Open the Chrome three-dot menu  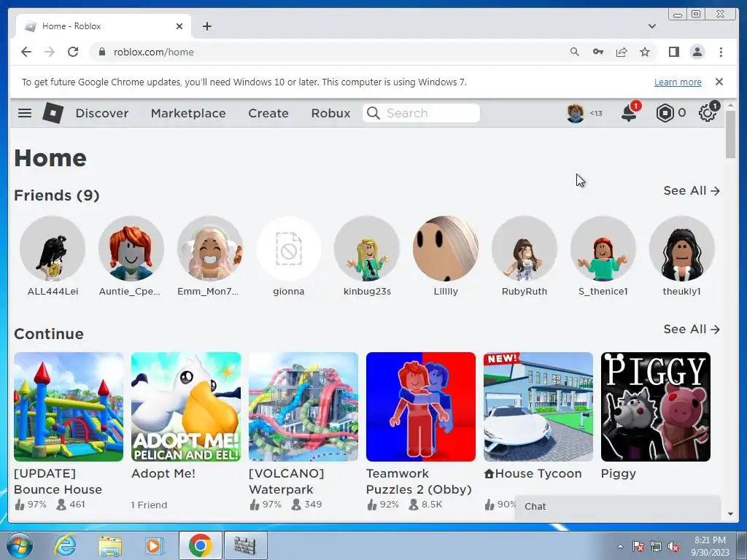coord(721,52)
